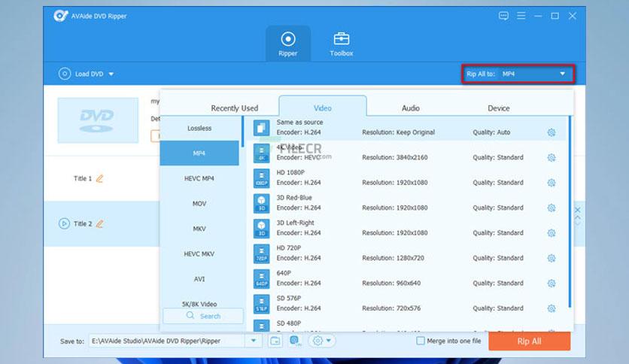Enable Merge into one file checkbox
This screenshot has height=364, width=629.
[421, 341]
